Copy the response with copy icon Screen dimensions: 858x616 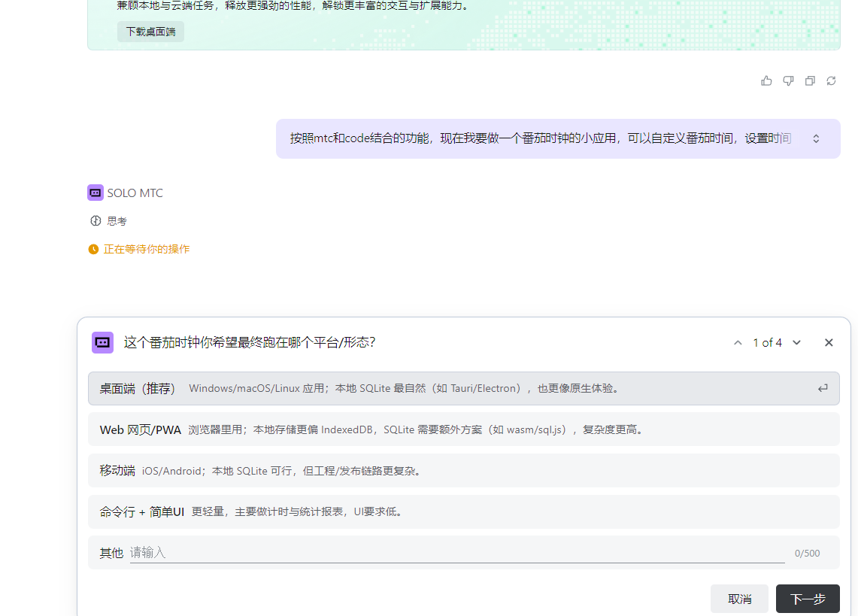tap(810, 80)
